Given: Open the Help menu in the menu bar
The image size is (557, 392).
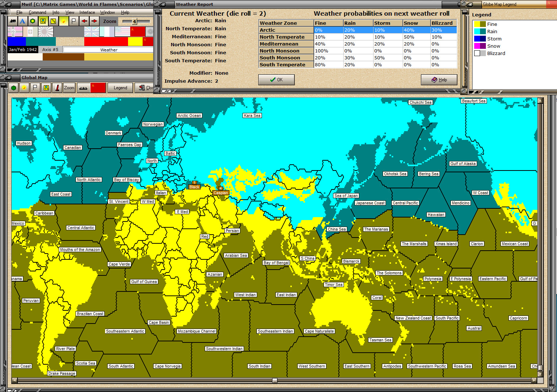Looking at the screenshot, I should [125, 12].
